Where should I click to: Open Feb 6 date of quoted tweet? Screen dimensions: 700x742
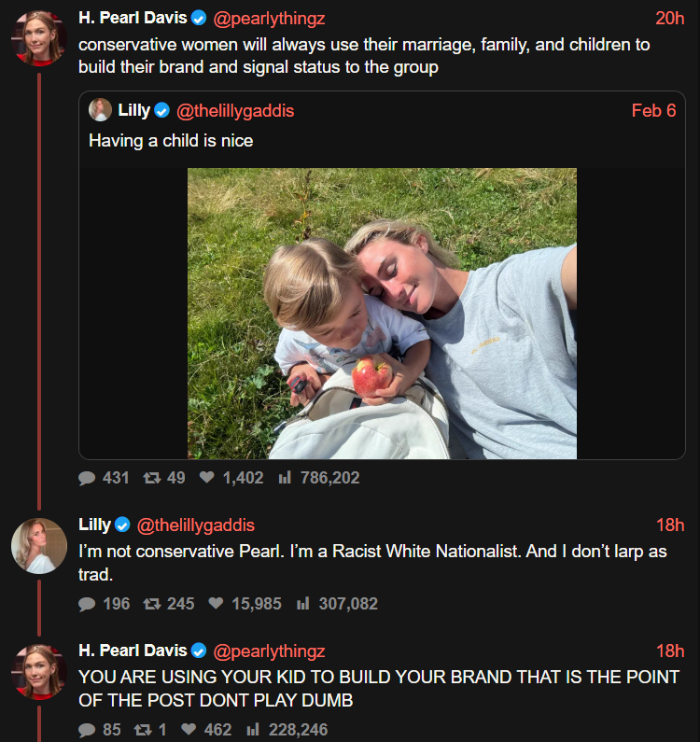pyautogui.click(x=652, y=111)
